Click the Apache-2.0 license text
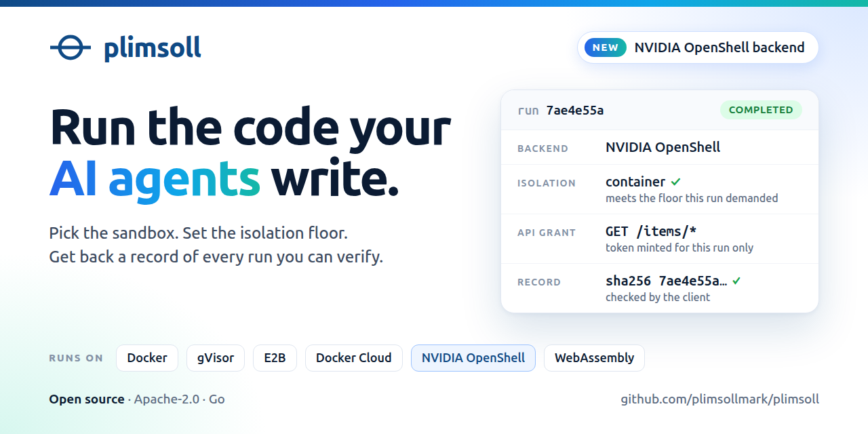 [x=167, y=399]
